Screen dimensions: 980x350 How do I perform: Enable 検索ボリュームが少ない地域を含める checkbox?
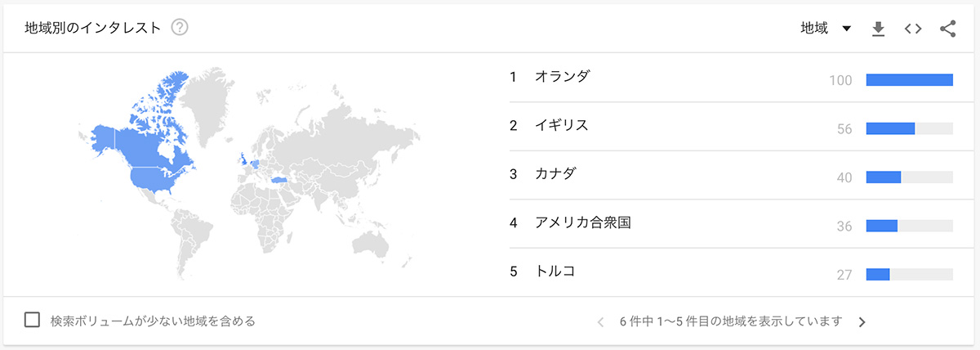33,321
